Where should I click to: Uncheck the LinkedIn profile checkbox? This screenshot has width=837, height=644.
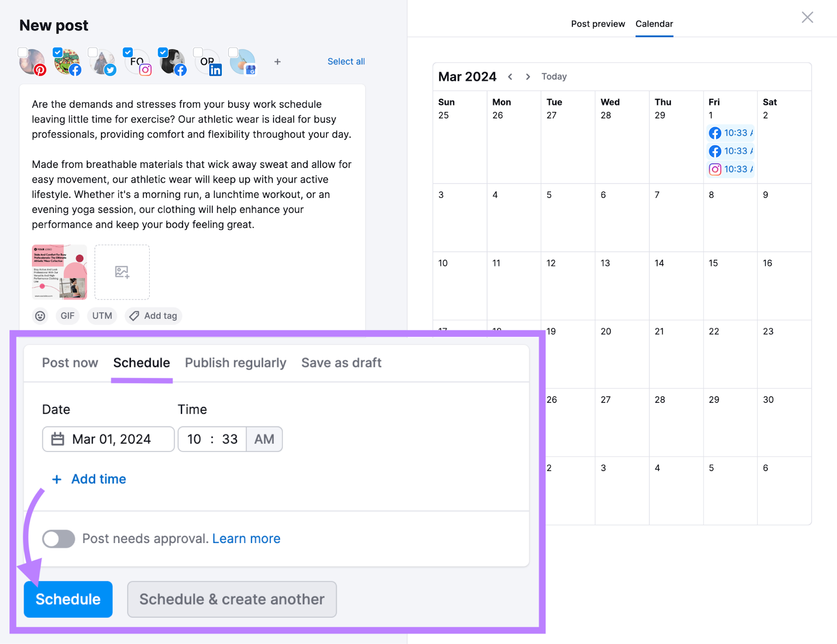(x=198, y=52)
